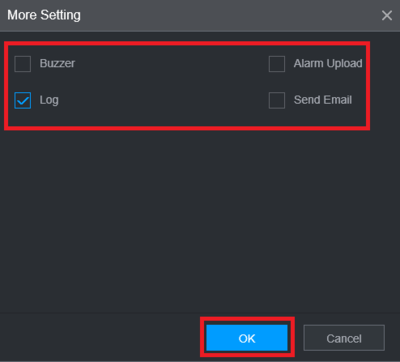Screen dimensions: 400x362
Task: Enable the Buzzer checkbox
Action: [x=23, y=64]
